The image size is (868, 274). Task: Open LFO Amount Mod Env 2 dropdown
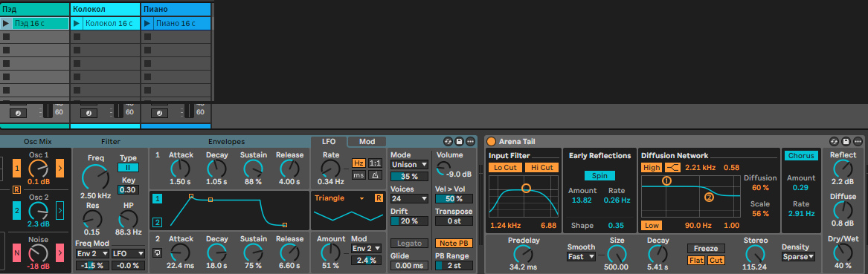pyautogui.click(x=366, y=249)
